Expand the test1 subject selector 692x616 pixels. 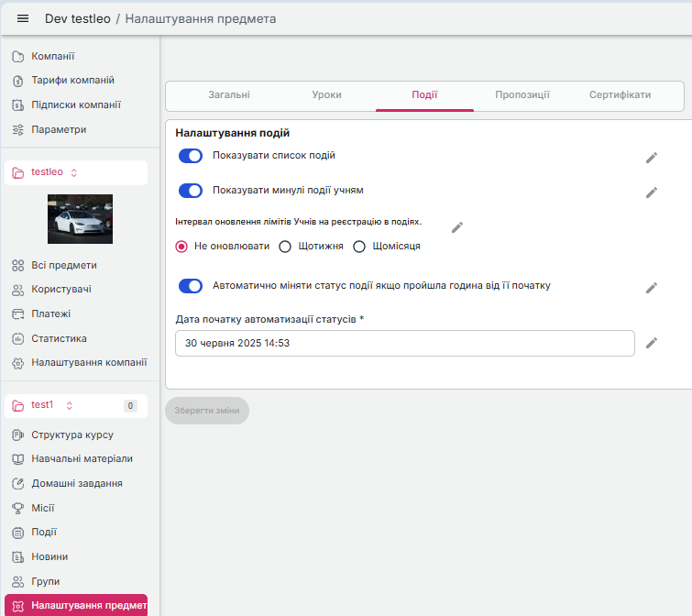pyautogui.click(x=68, y=405)
